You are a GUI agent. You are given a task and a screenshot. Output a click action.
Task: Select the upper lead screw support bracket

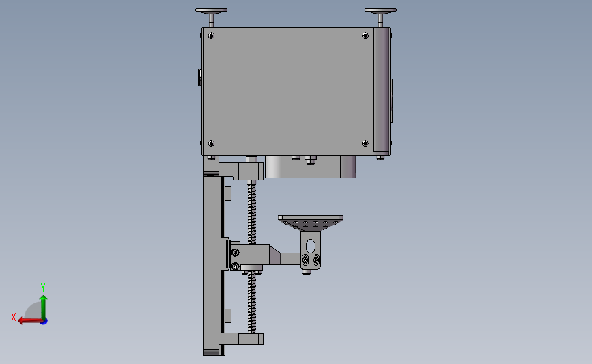(x=241, y=171)
